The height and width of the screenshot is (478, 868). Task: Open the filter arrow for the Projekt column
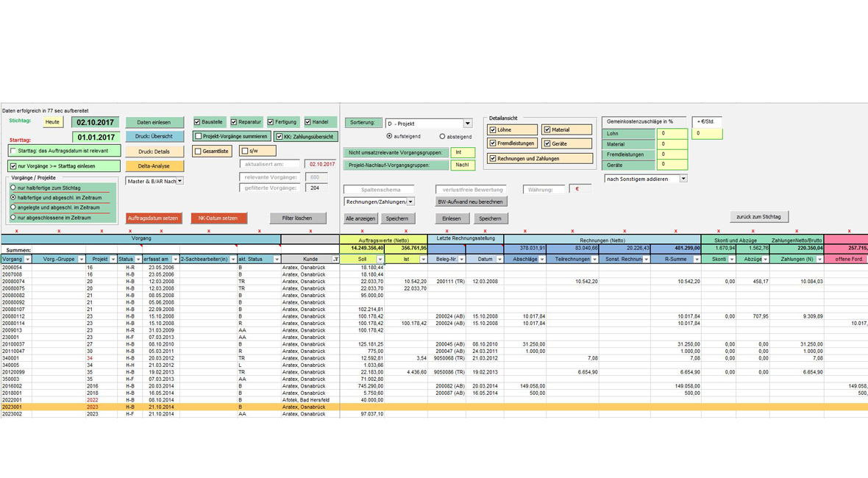coord(113,260)
